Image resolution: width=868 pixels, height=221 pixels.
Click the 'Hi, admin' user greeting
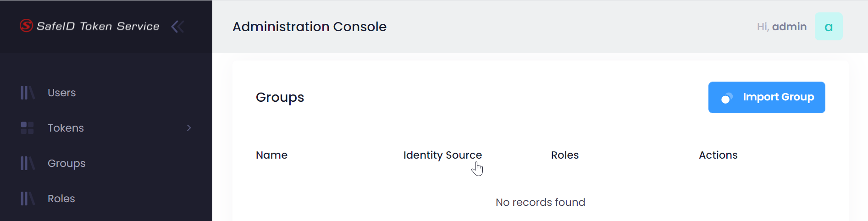click(x=781, y=27)
